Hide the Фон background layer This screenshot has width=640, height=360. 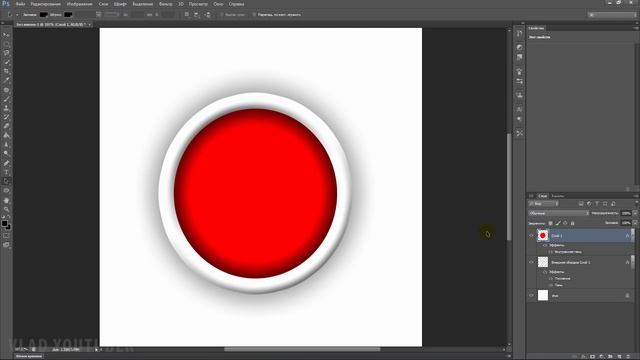(x=531, y=295)
